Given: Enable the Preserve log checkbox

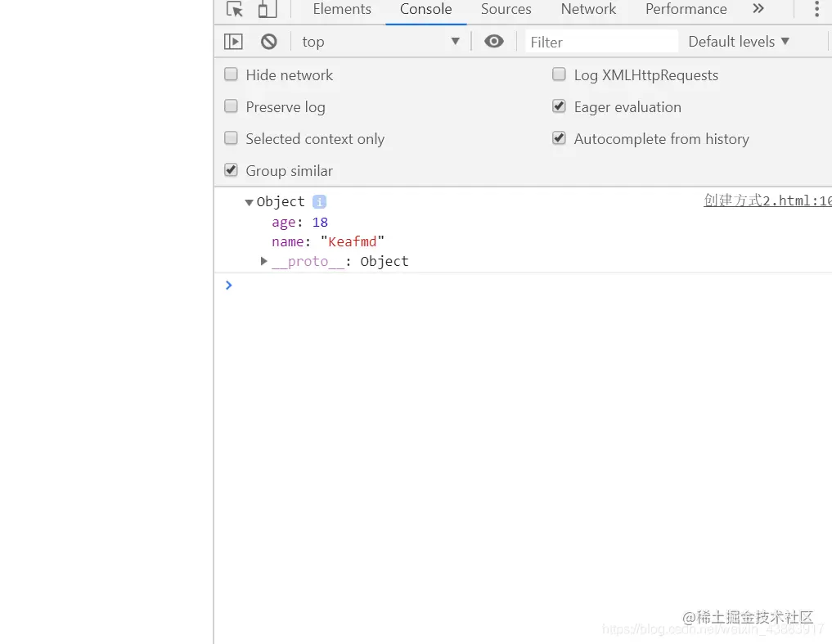Looking at the screenshot, I should point(231,106).
